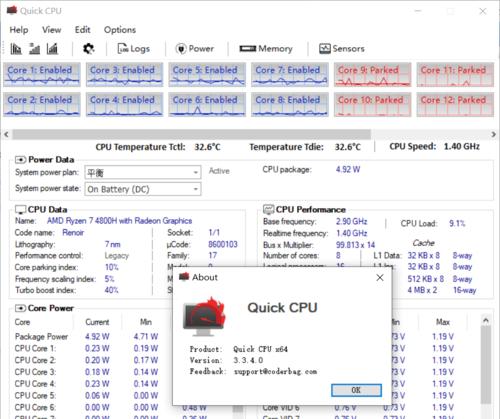Click the third chart toolbar icon
The width and height of the screenshot is (500, 419).
click(x=52, y=49)
